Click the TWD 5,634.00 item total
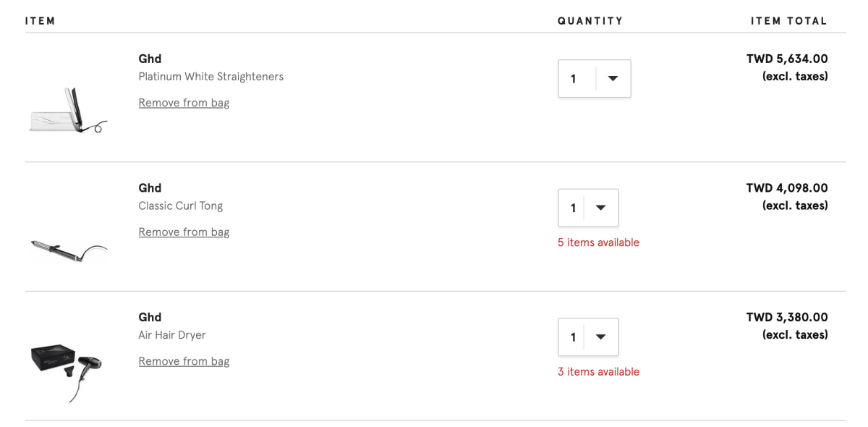 pos(787,59)
